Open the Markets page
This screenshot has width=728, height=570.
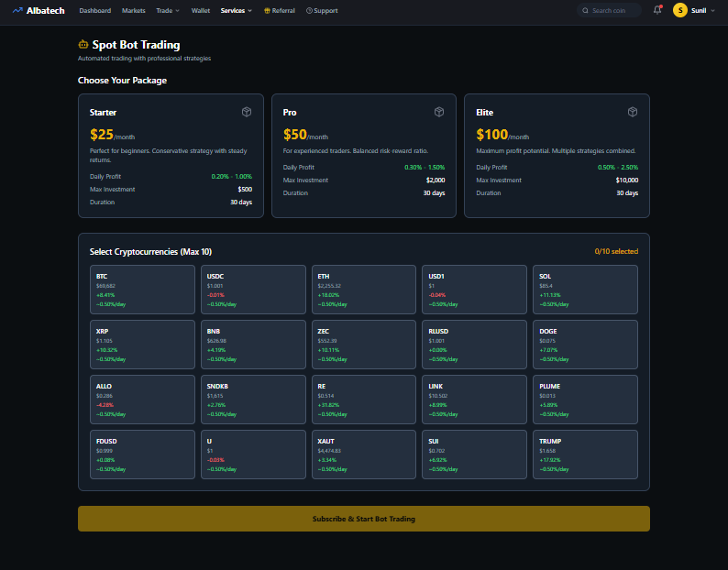point(134,10)
